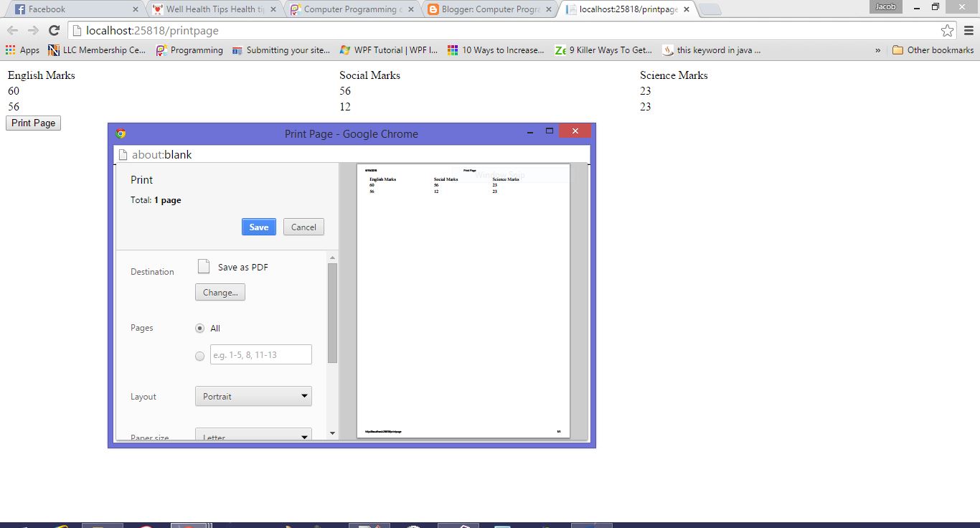The image size is (980, 528).
Task: Open the Other bookmarks folder icon
Action: (x=900, y=50)
